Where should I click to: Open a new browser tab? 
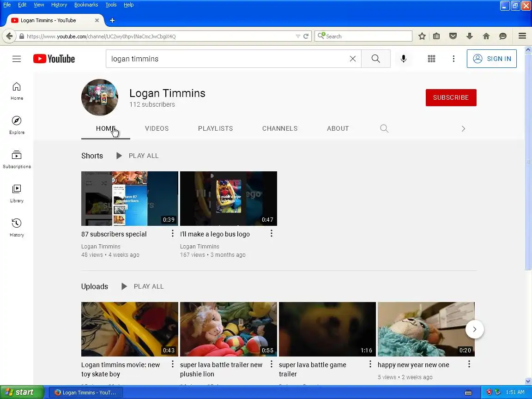112,20
